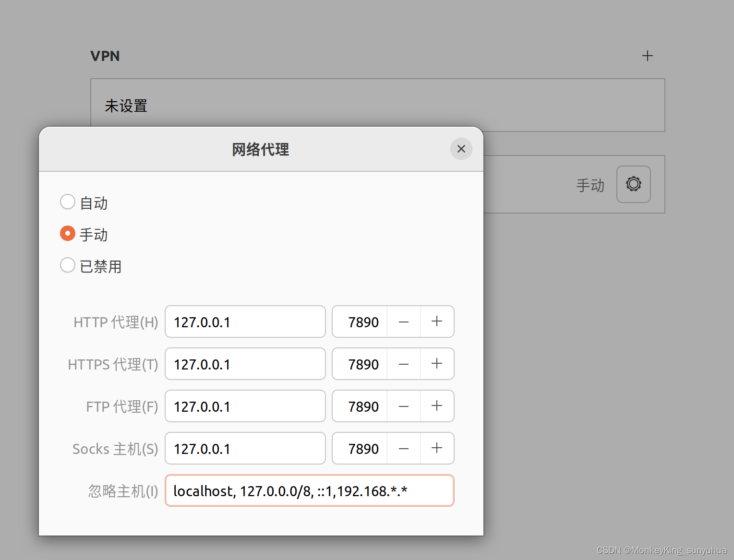The image size is (734, 560).
Task: Open proxy settings gear in background window
Action: [633, 184]
